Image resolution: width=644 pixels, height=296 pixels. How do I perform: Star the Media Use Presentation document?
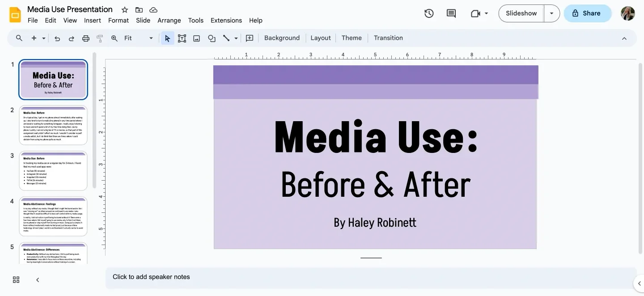[x=125, y=10]
